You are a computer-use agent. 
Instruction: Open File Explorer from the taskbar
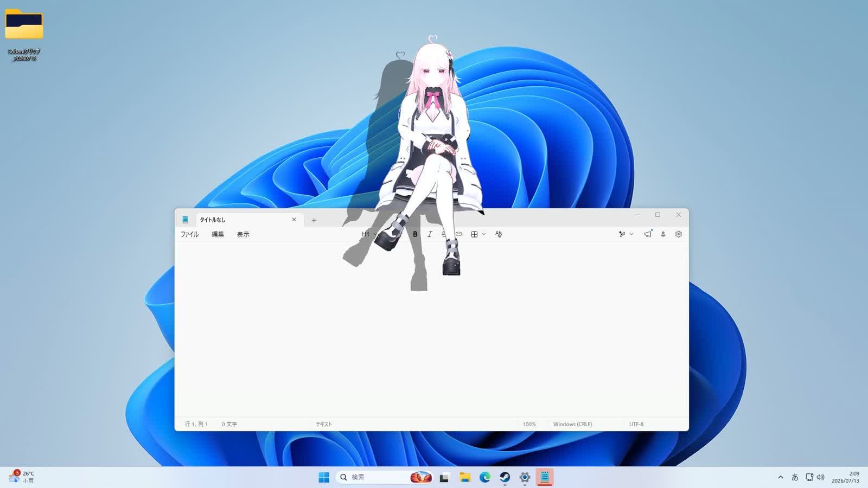[465, 477]
